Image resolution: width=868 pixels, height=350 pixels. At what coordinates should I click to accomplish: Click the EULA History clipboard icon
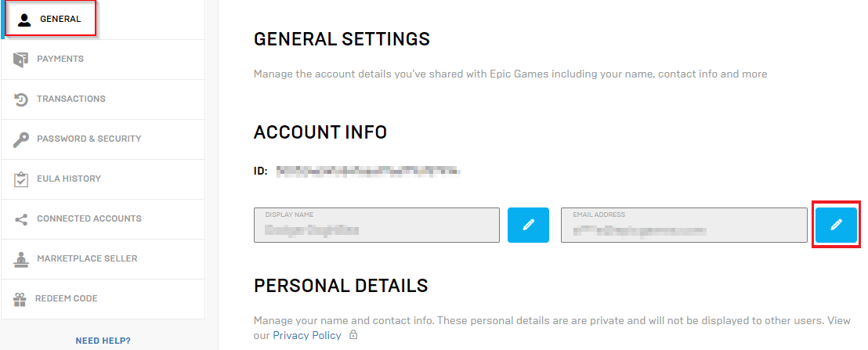[x=21, y=179]
